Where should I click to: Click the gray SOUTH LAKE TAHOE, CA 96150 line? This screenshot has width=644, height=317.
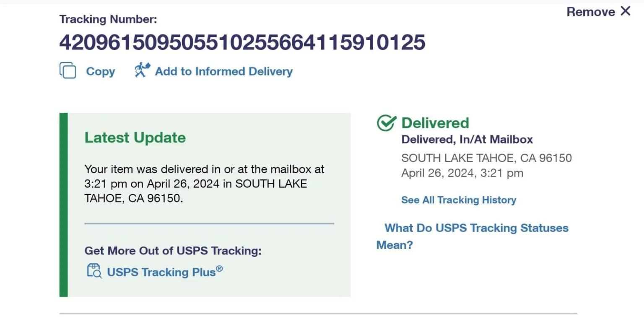(486, 158)
